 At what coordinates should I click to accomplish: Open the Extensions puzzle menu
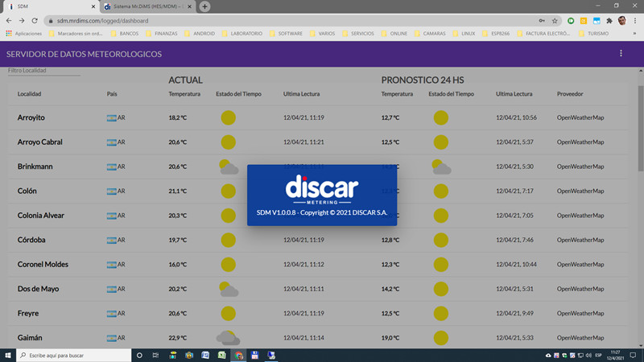(x=609, y=21)
